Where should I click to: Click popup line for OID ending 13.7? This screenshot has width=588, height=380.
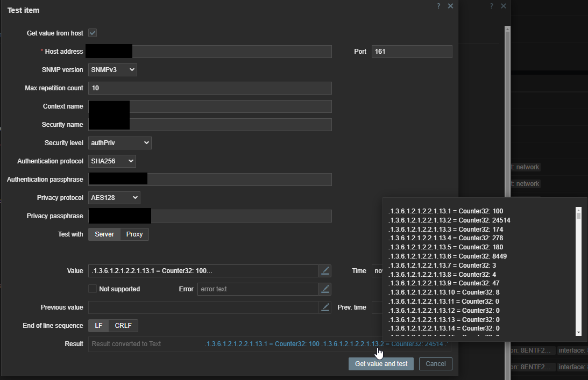[442, 266]
